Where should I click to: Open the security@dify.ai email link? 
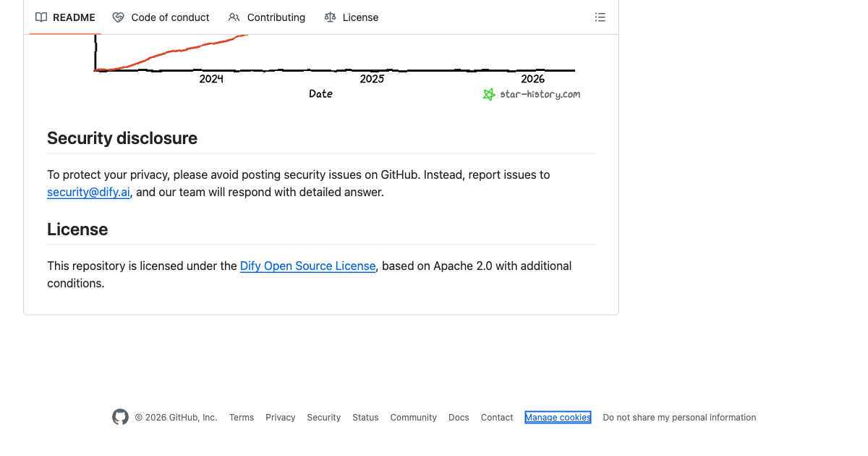click(x=88, y=192)
